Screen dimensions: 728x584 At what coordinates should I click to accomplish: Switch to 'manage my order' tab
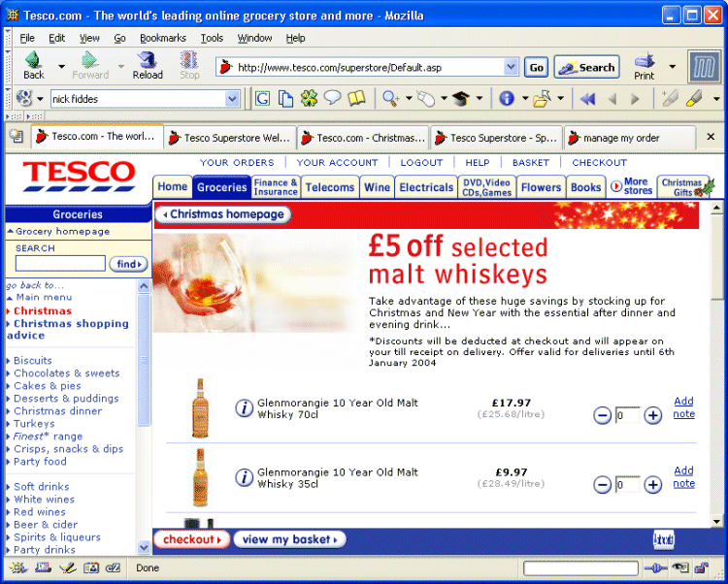(630, 138)
